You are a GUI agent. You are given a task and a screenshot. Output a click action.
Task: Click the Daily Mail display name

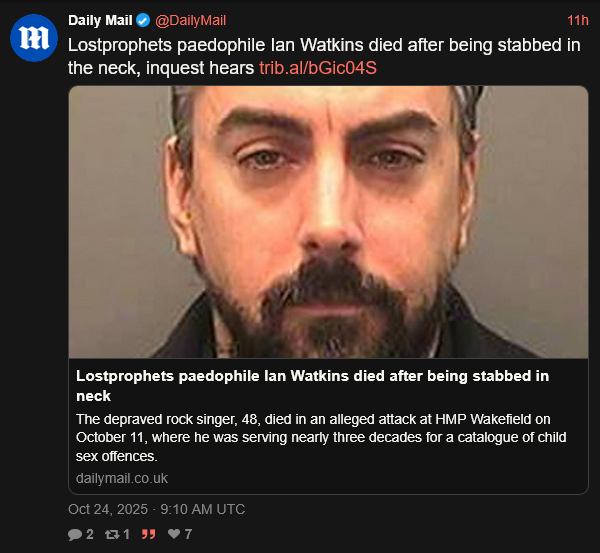pyautogui.click(x=100, y=20)
